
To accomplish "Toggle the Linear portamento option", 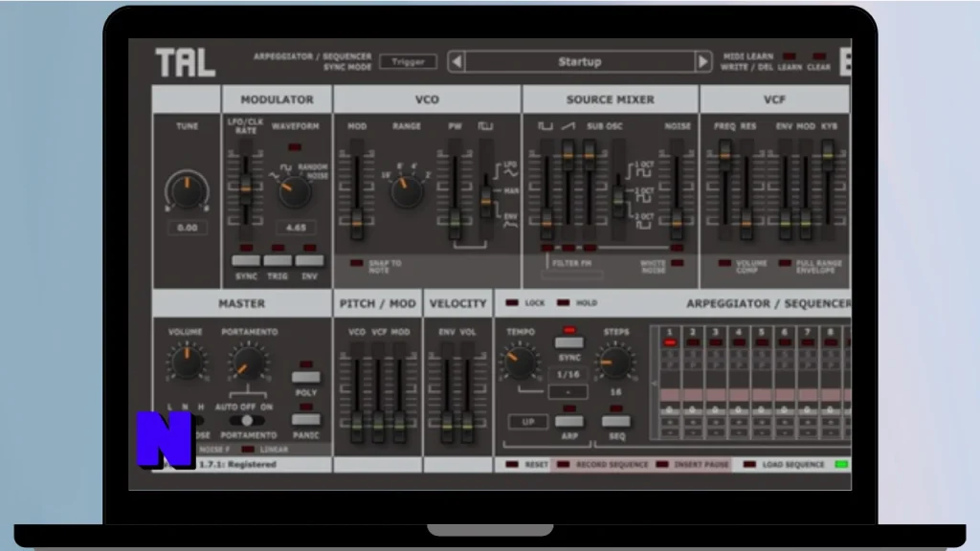I will click(248, 450).
